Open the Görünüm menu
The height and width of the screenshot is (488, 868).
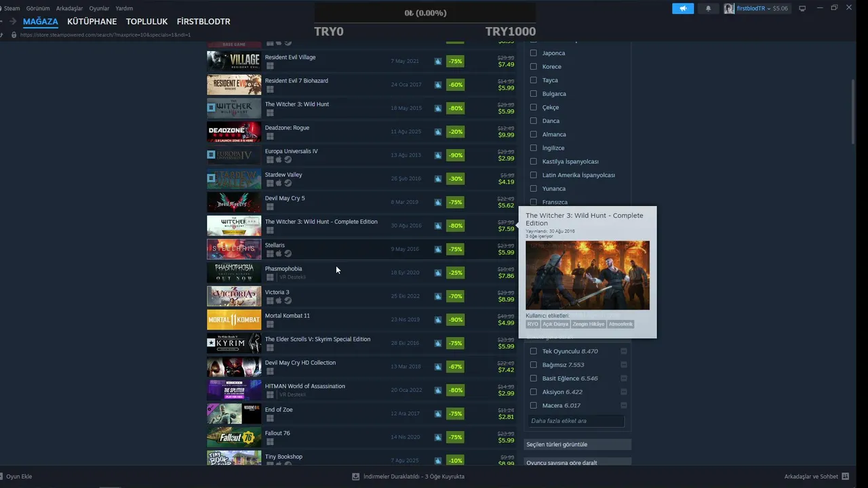pyautogui.click(x=38, y=8)
